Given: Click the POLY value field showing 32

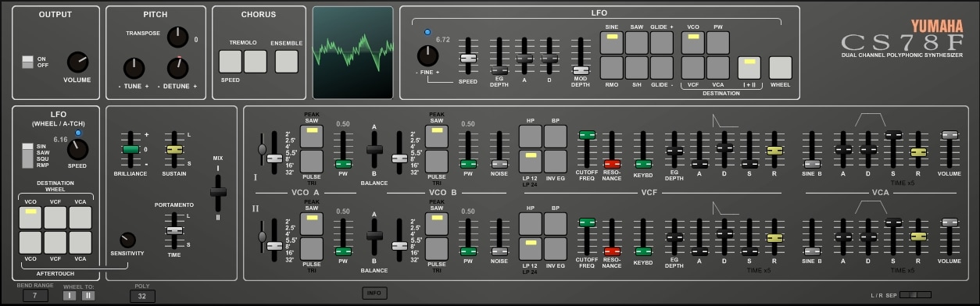Looking at the screenshot, I should (x=142, y=297).
